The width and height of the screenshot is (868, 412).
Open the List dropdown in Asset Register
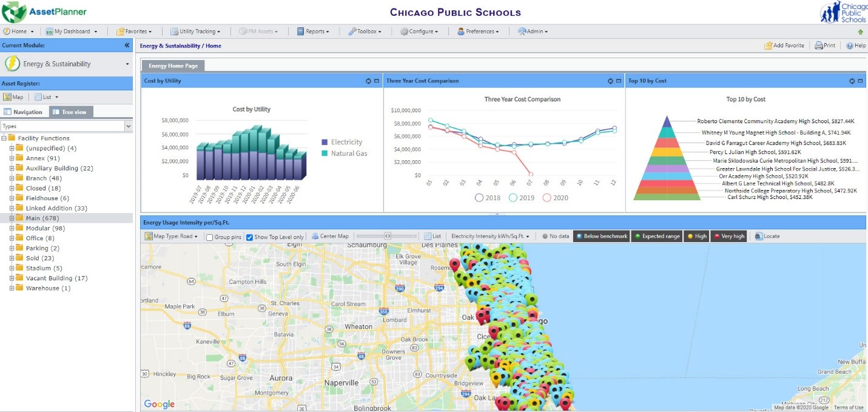tap(46, 97)
